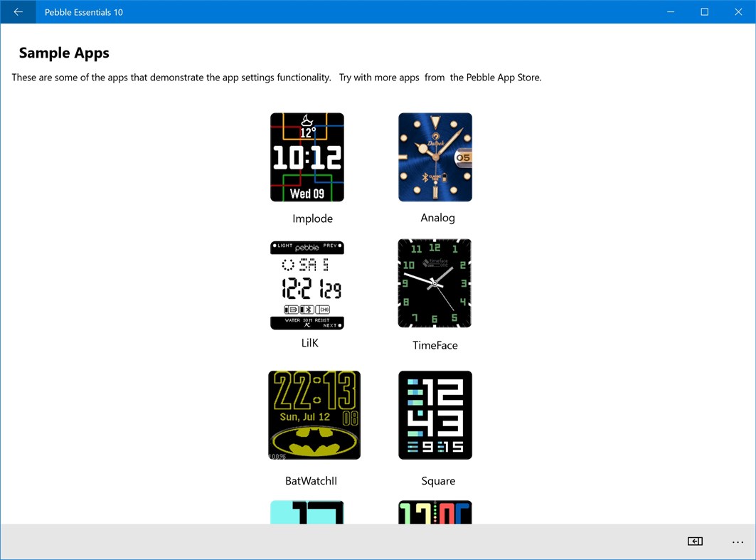Select the TimeFace watchface icon

pyautogui.click(x=435, y=283)
